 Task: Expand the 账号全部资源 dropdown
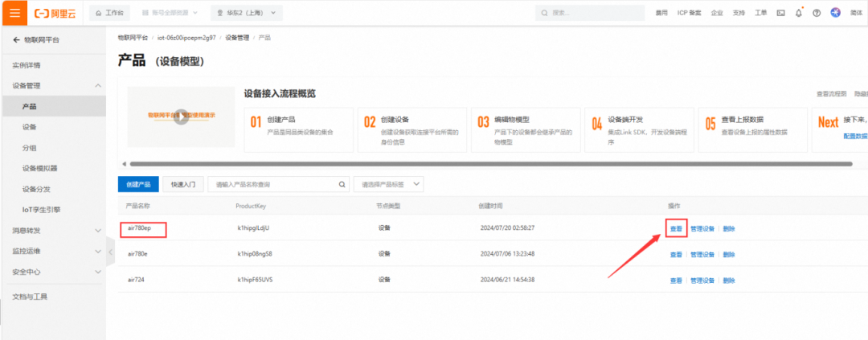click(x=169, y=13)
